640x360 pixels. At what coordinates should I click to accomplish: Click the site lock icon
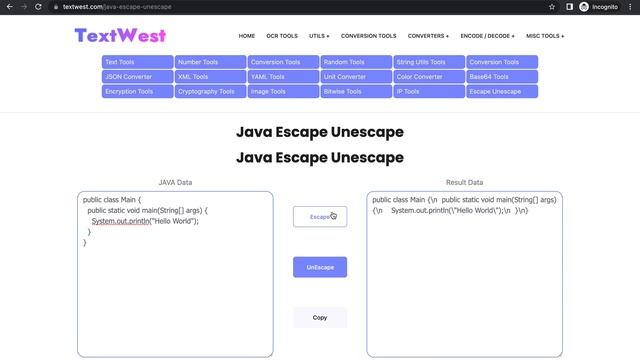point(56,7)
